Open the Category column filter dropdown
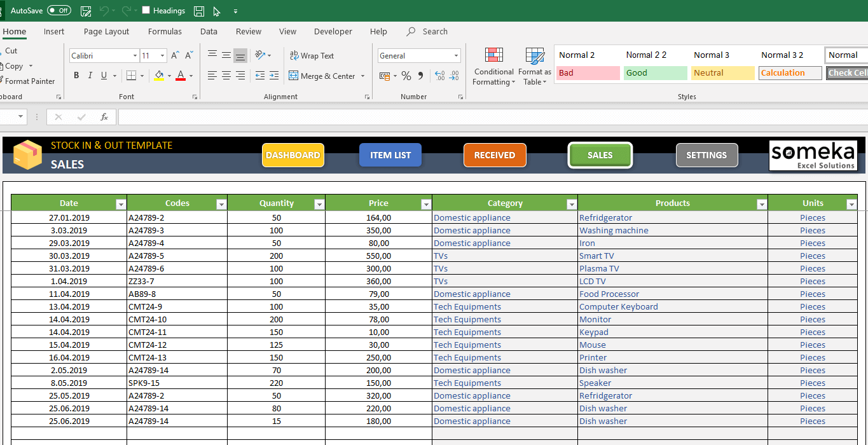 point(571,203)
